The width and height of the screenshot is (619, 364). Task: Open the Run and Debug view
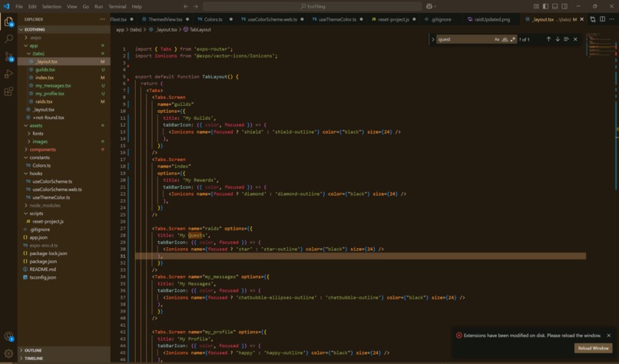click(8, 74)
